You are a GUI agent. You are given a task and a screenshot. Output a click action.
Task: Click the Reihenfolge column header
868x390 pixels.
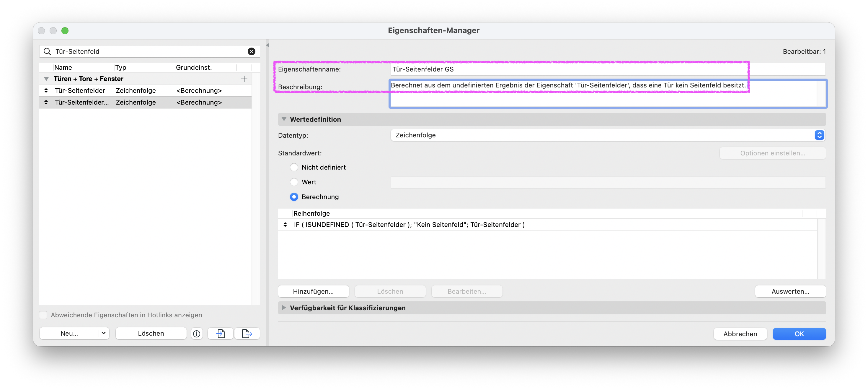pyautogui.click(x=547, y=213)
